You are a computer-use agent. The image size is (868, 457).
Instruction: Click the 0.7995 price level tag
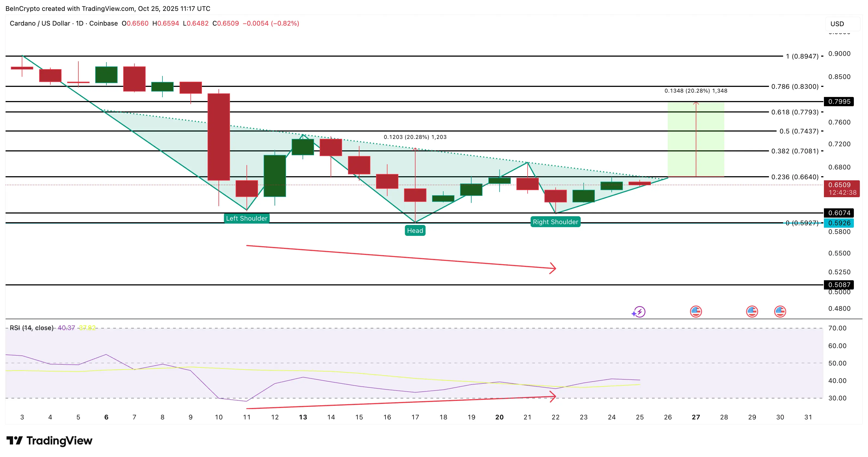(x=839, y=102)
